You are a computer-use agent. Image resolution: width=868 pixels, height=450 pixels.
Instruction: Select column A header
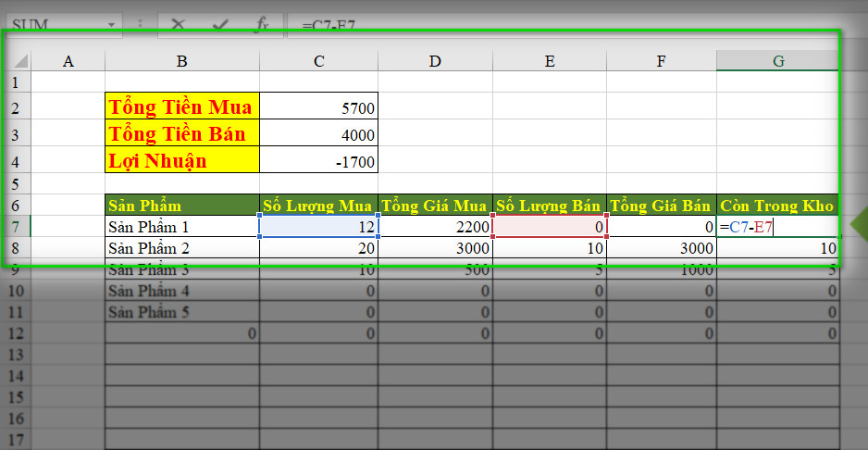coord(68,61)
